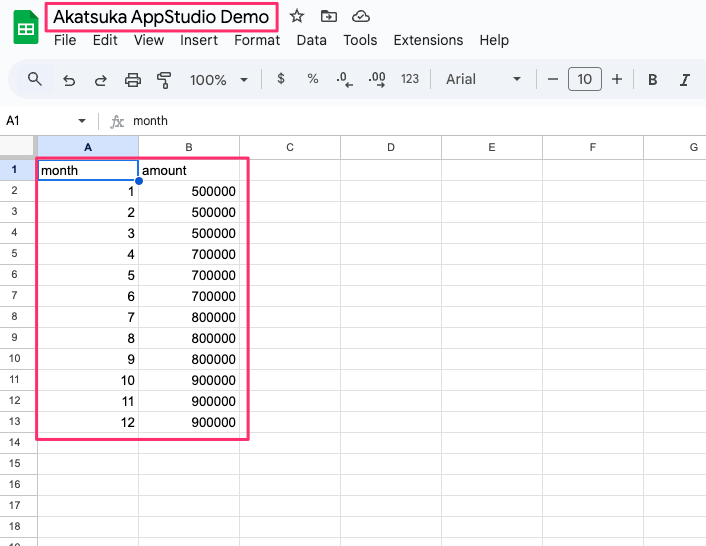Open the 100% zoom dropdown
The width and height of the screenshot is (706, 546).
[x=219, y=80]
